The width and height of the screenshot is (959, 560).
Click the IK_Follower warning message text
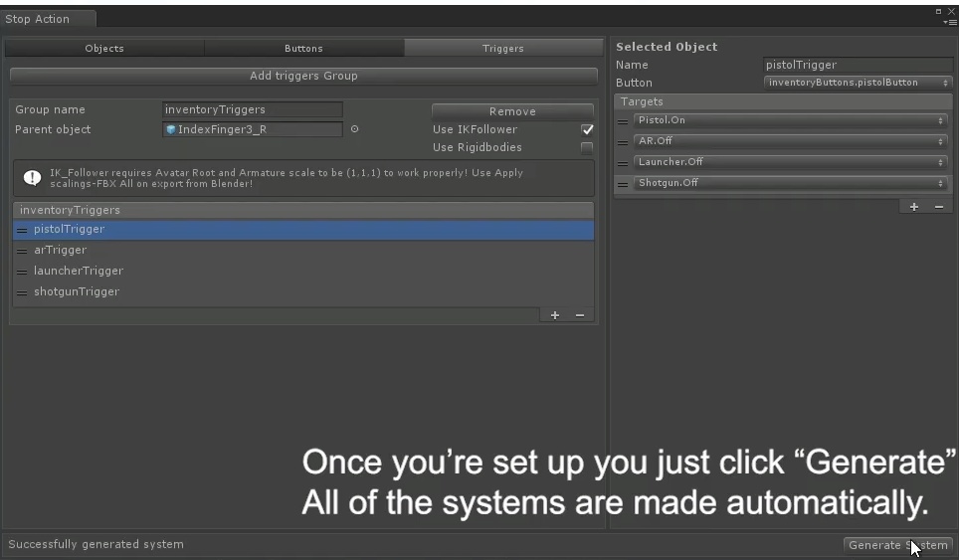tap(287, 178)
